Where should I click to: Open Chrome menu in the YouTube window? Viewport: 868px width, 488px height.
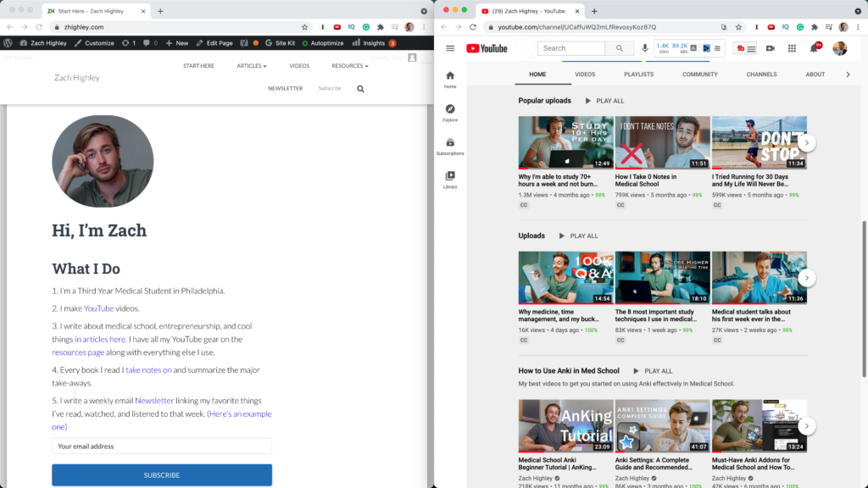pos(858,27)
